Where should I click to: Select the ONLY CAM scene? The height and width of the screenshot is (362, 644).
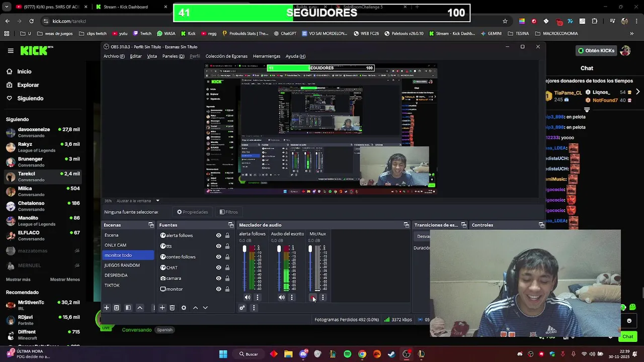click(x=128, y=245)
